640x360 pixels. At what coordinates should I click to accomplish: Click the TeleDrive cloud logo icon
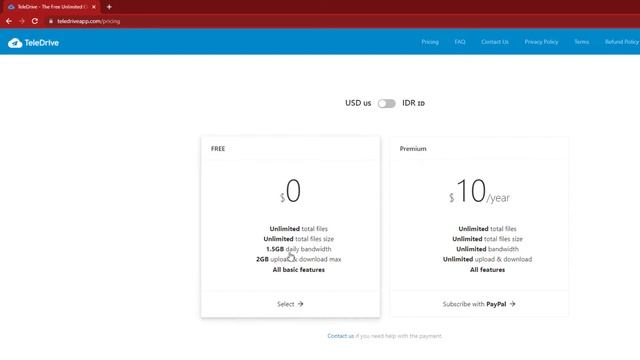(x=15, y=43)
